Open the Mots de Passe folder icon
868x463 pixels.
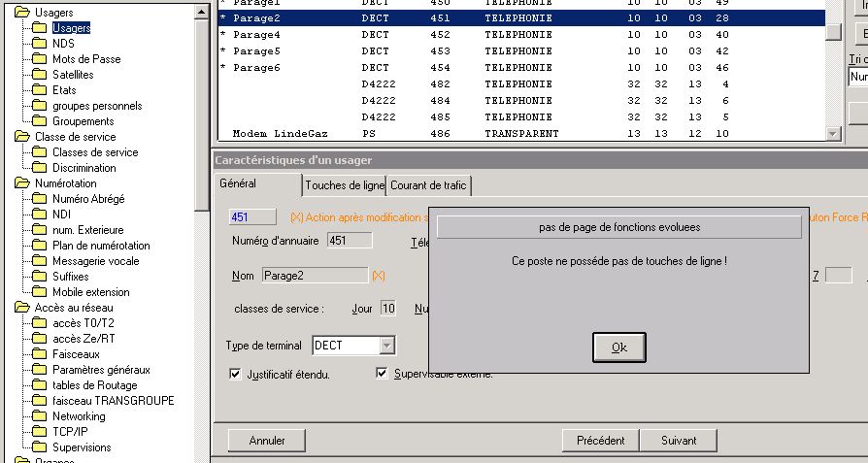coord(39,58)
